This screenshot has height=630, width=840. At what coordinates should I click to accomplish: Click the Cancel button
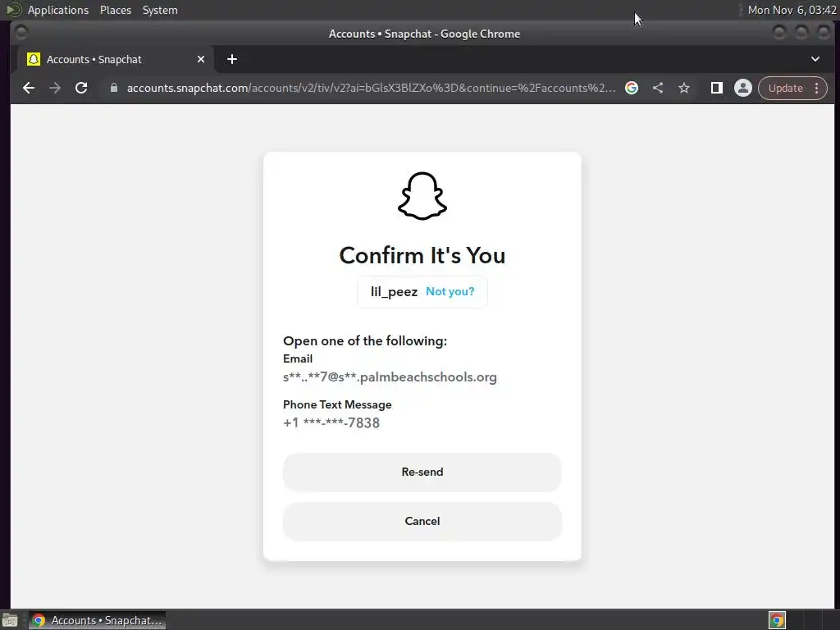coord(422,521)
